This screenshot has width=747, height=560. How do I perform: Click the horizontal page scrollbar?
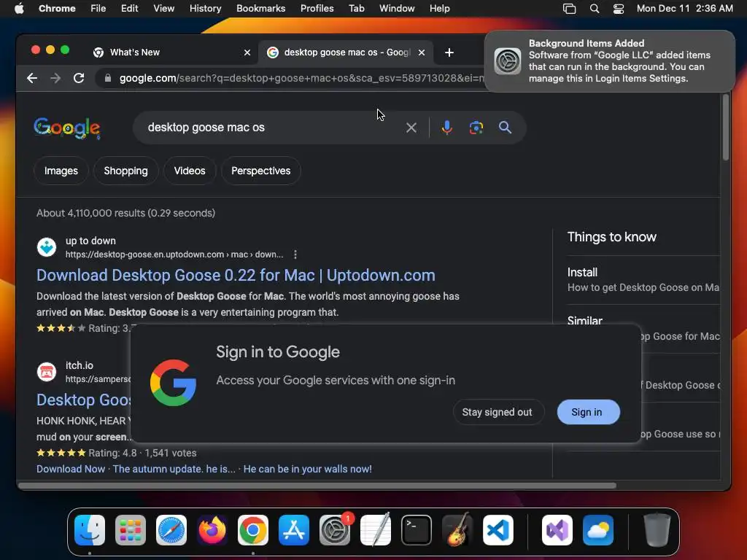click(317, 486)
